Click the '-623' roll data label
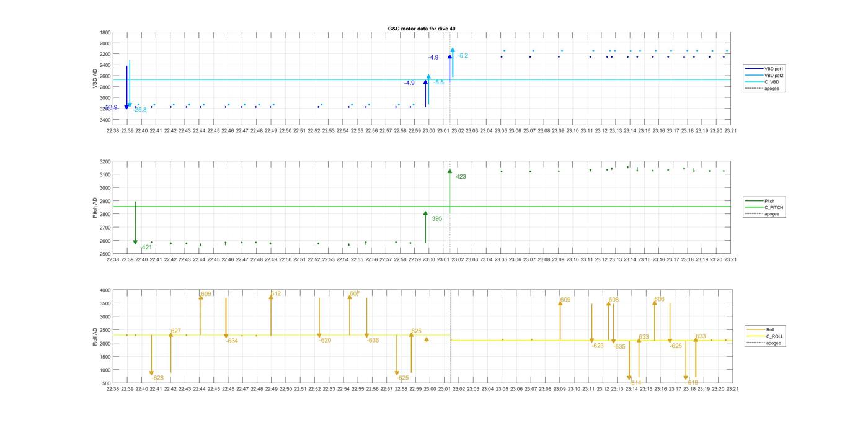The width and height of the screenshot is (868, 430). 598,346
